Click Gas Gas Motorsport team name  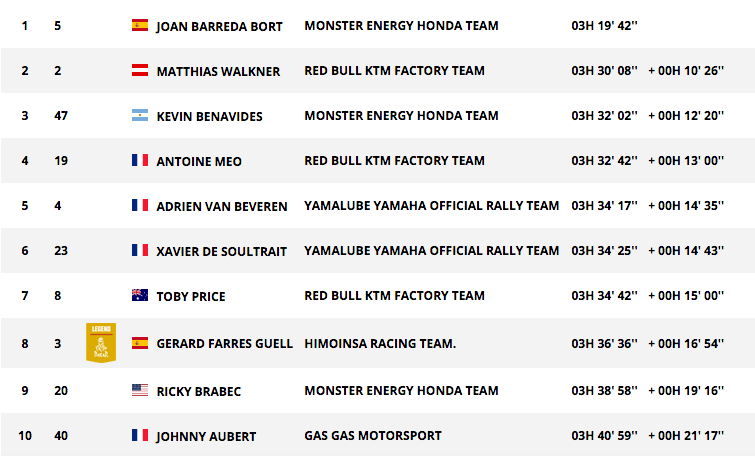[373, 435]
